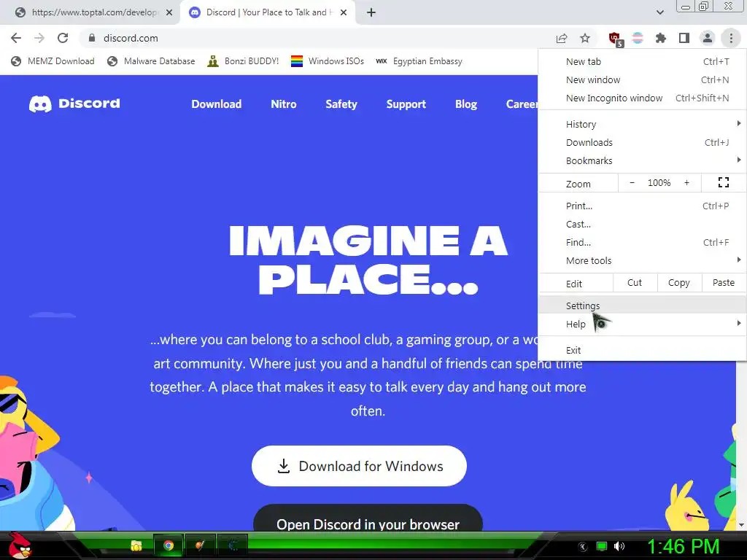Click Cut in the Edit row
The height and width of the screenshot is (560, 747).
point(635,283)
